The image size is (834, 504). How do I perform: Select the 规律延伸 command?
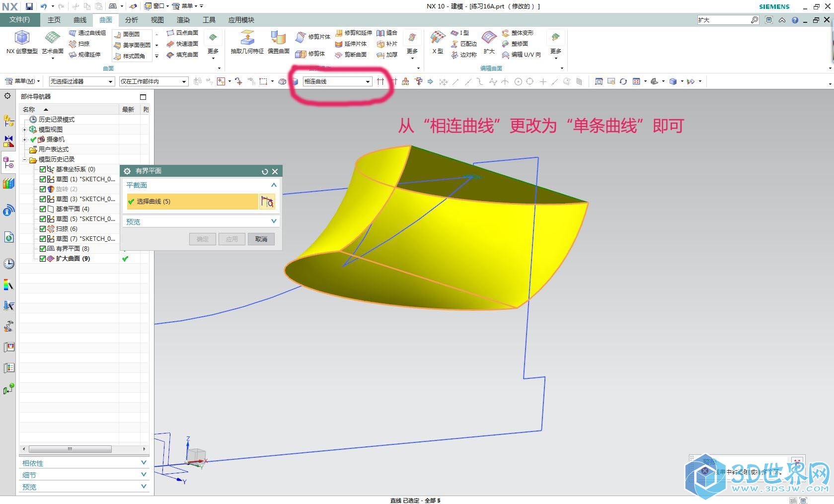(85, 55)
